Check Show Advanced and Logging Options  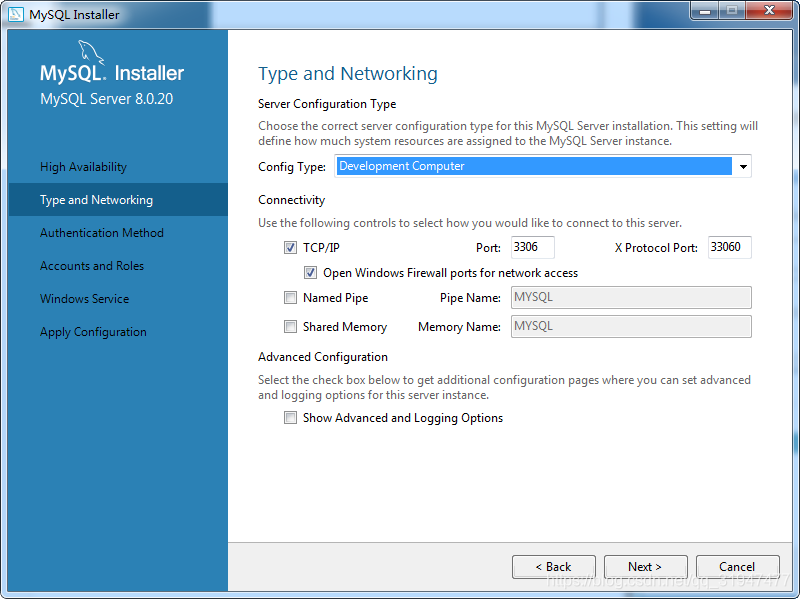(290, 418)
